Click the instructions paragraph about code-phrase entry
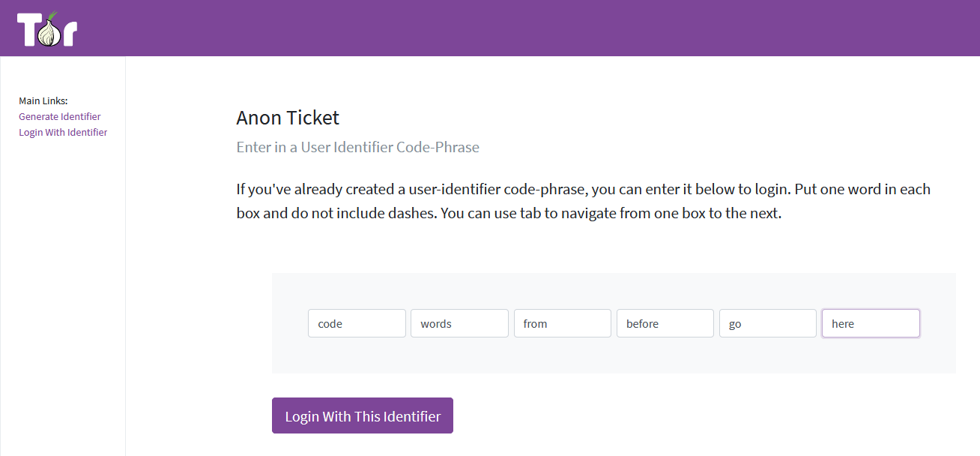The image size is (980, 456). [584, 201]
